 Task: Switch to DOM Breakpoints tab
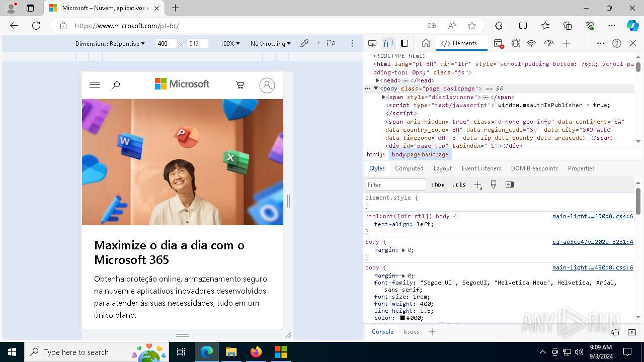coord(534,168)
